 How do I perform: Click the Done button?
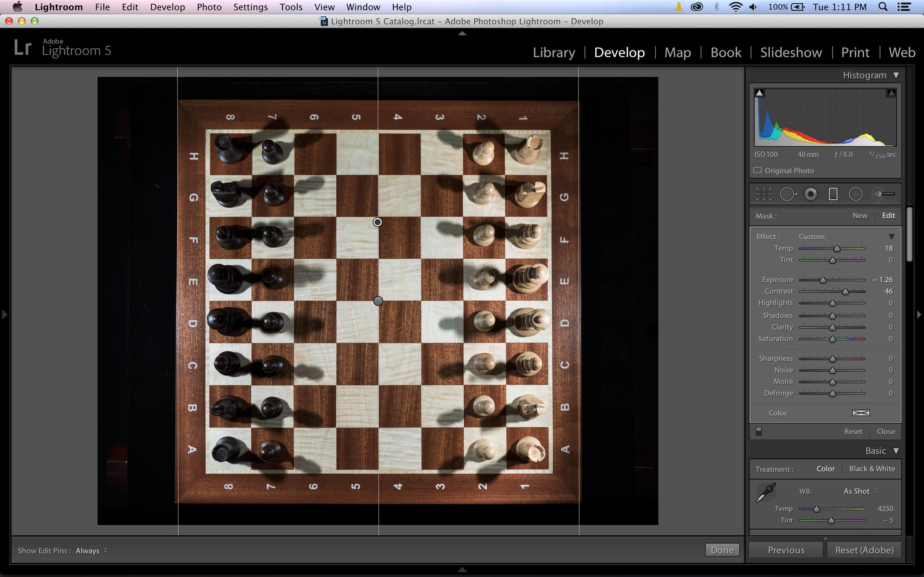(x=722, y=550)
